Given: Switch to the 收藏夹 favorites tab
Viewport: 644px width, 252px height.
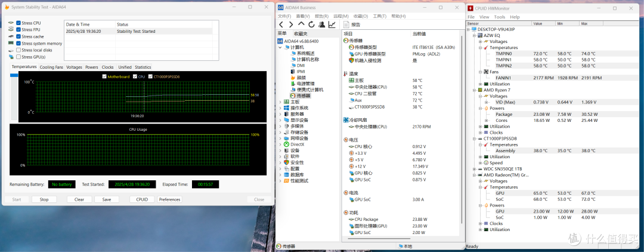Looking at the screenshot, I should (300, 33).
